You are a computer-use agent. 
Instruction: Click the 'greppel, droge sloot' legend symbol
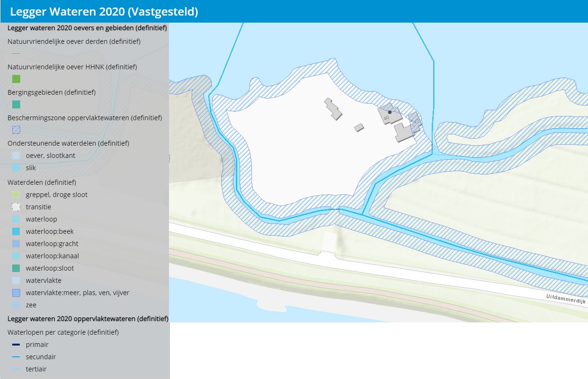[16, 195]
